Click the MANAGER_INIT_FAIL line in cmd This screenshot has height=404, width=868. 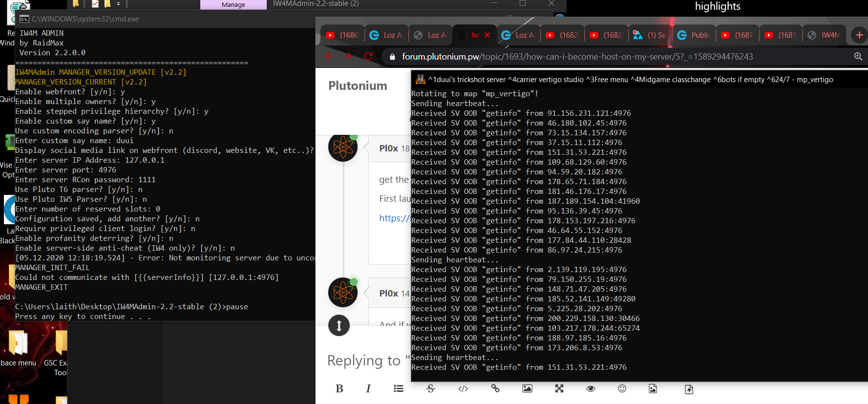[x=52, y=268]
